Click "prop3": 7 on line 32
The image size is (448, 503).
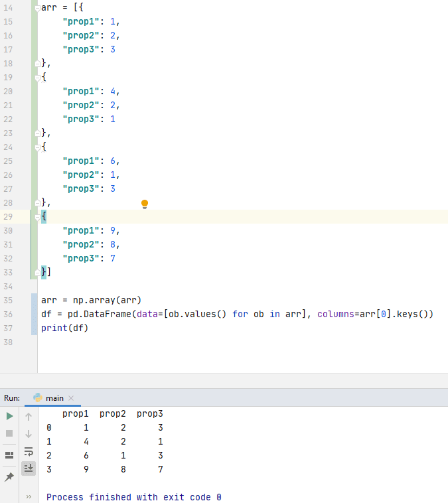coord(89,259)
